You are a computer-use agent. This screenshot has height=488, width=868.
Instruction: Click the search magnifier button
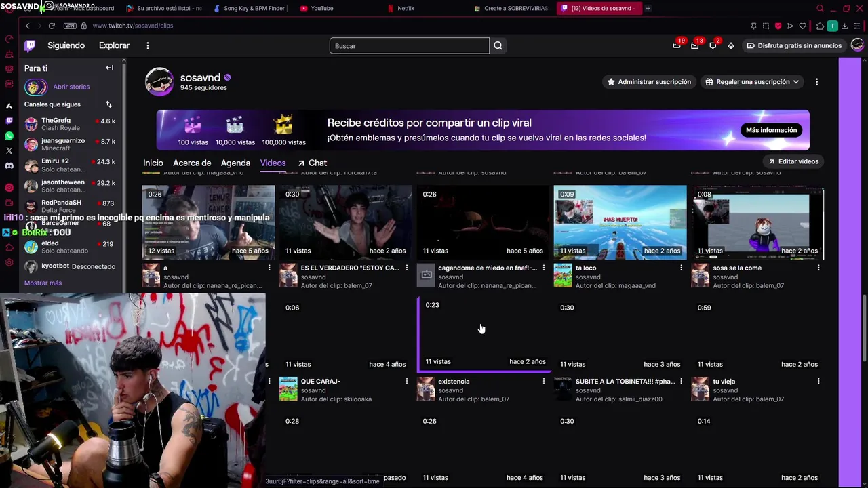tap(498, 45)
